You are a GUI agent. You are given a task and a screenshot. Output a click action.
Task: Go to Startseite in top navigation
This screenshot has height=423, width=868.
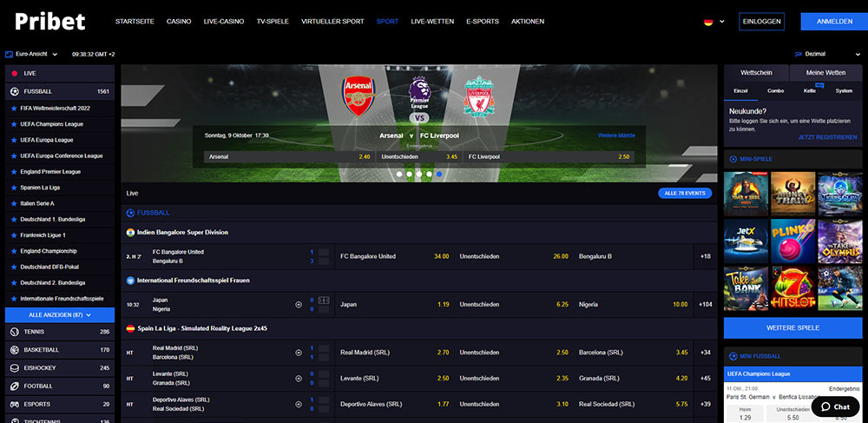135,22
